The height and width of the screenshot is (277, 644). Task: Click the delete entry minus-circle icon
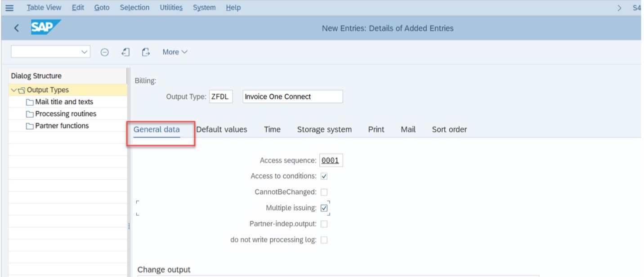click(x=104, y=52)
